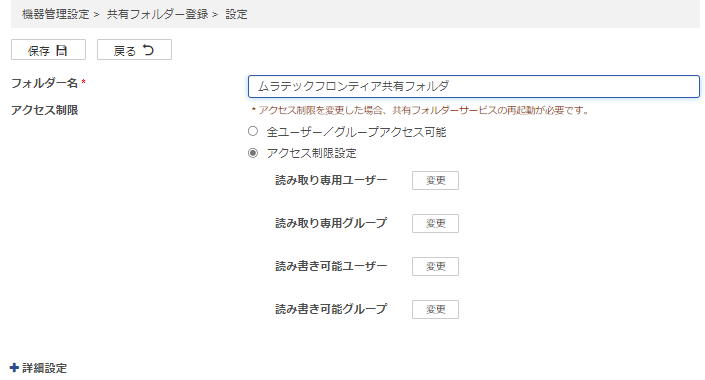The width and height of the screenshot is (705, 380).
Task: Click the floppy disk save icon
Action: tap(62, 50)
